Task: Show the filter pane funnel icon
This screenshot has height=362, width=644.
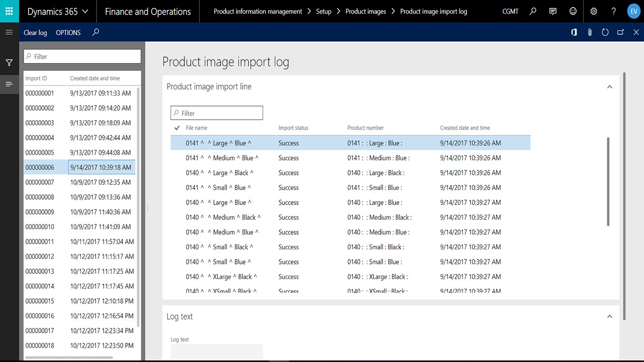Action: (x=9, y=63)
